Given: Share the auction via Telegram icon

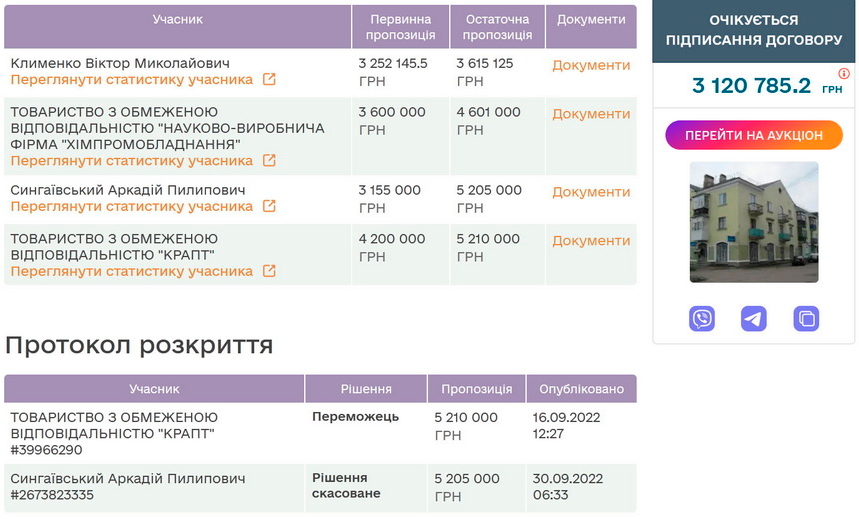Looking at the screenshot, I should (754, 319).
